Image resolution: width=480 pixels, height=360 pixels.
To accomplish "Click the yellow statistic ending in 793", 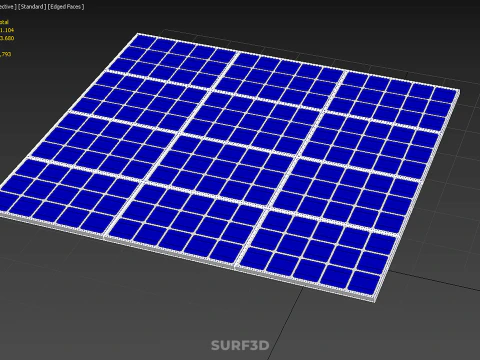I will 6,54.
